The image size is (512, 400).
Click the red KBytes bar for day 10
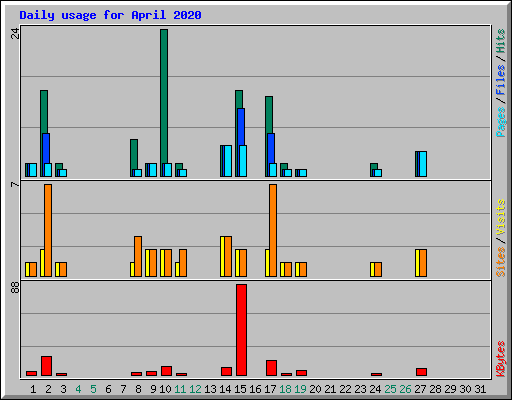[166, 371]
